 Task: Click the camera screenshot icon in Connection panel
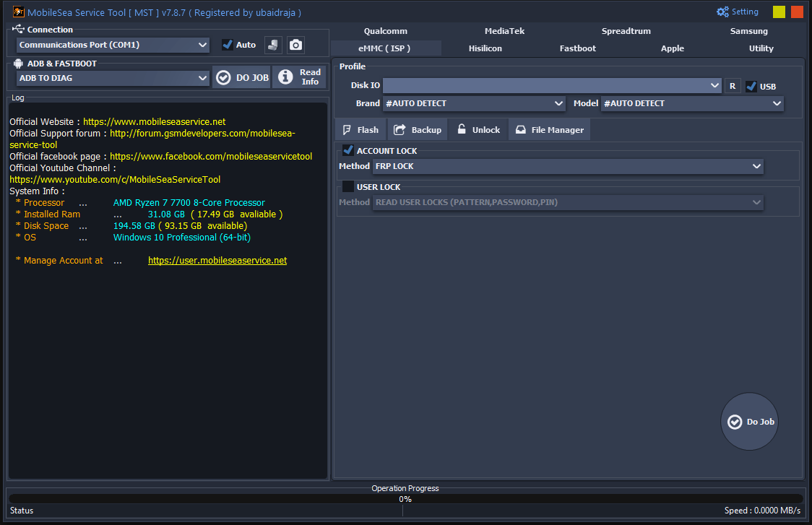coord(295,45)
